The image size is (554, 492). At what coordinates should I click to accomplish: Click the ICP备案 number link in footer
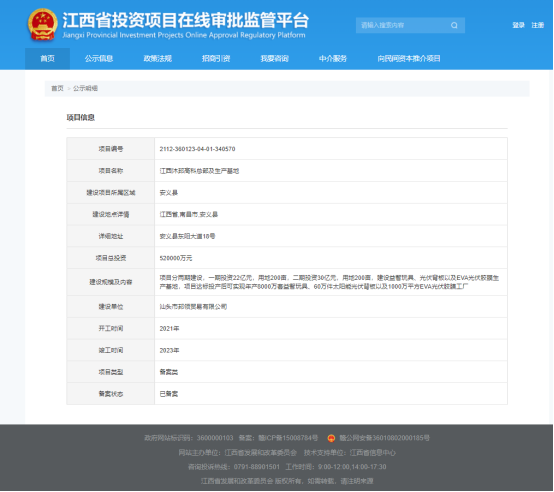288,438
